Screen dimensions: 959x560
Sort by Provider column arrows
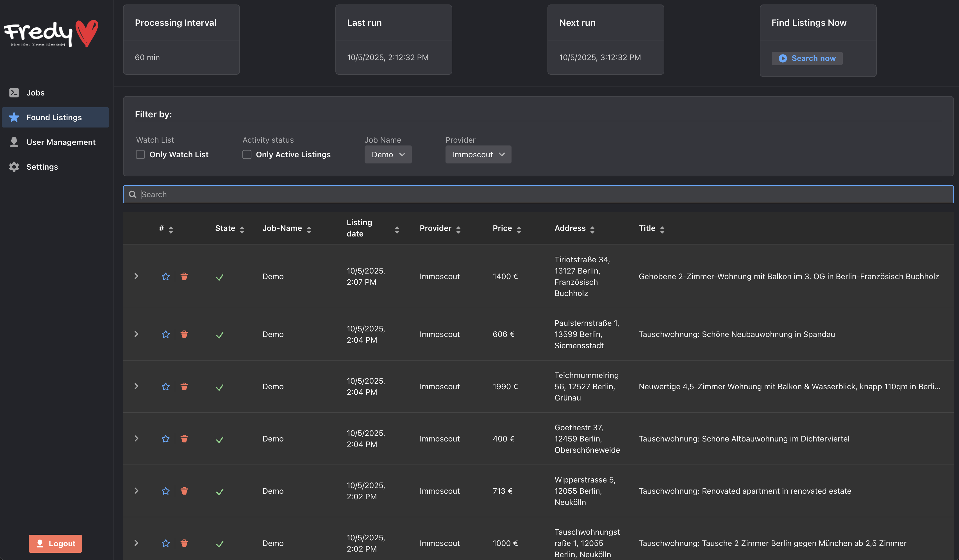458,229
